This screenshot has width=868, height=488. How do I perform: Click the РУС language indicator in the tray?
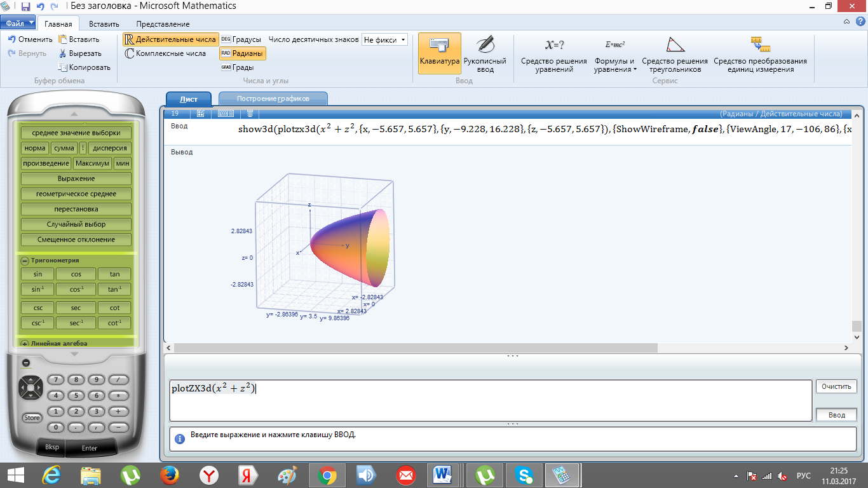(804, 475)
